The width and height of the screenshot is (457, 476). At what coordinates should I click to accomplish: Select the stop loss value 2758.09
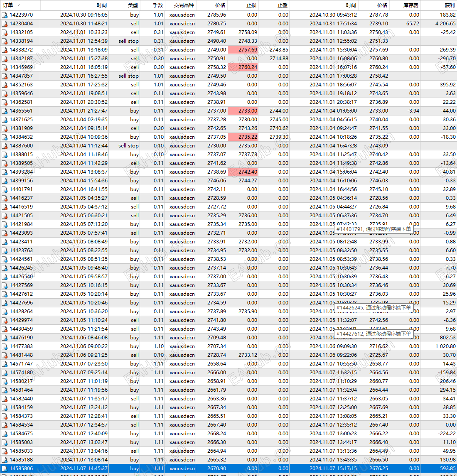pyautogui.click(x=248, y=32)
